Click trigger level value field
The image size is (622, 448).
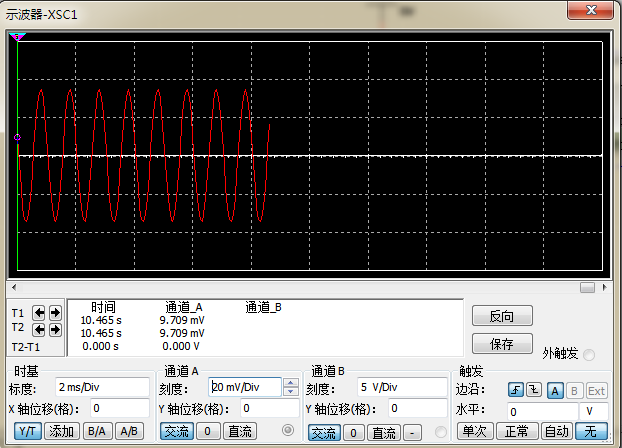click(x=542, y=411)
